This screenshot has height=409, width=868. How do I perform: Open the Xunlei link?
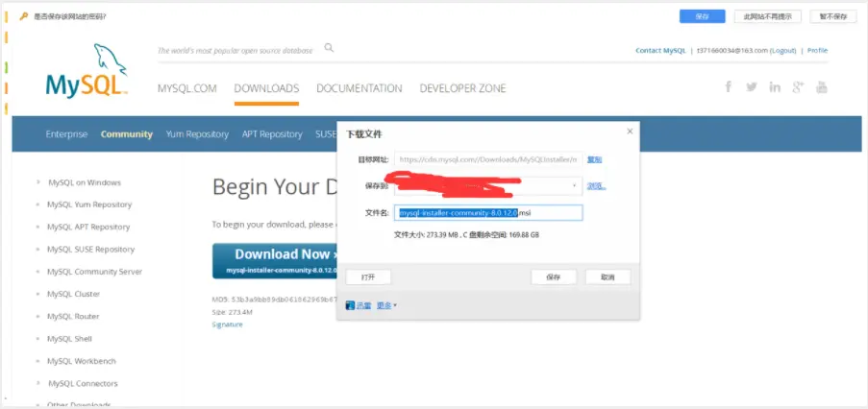[363, 305]
